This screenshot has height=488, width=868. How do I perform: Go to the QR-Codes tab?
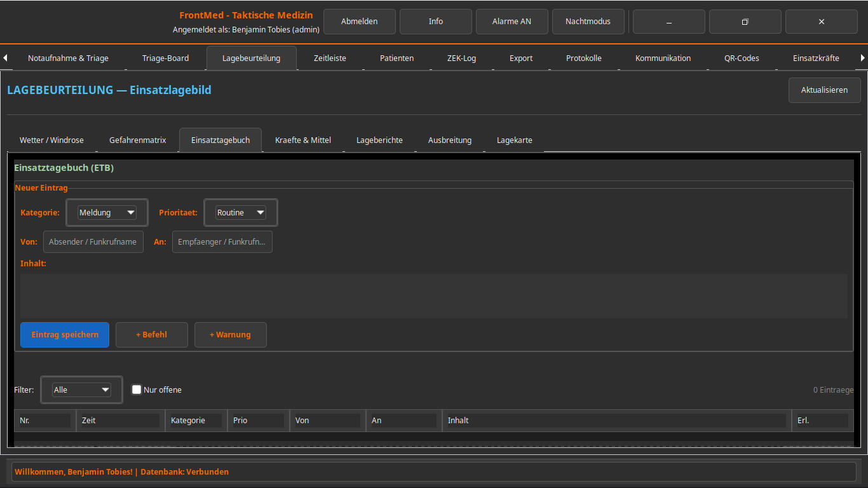[742, 58]
